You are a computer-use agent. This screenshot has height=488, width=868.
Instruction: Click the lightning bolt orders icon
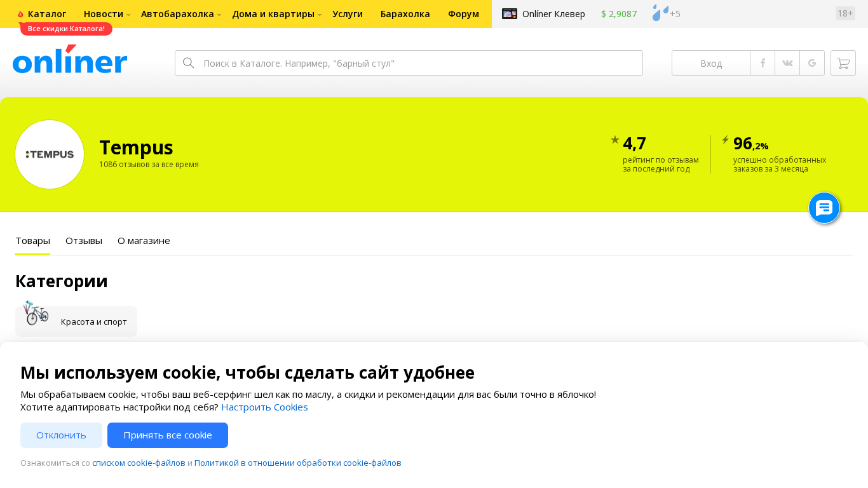(725, 140)
